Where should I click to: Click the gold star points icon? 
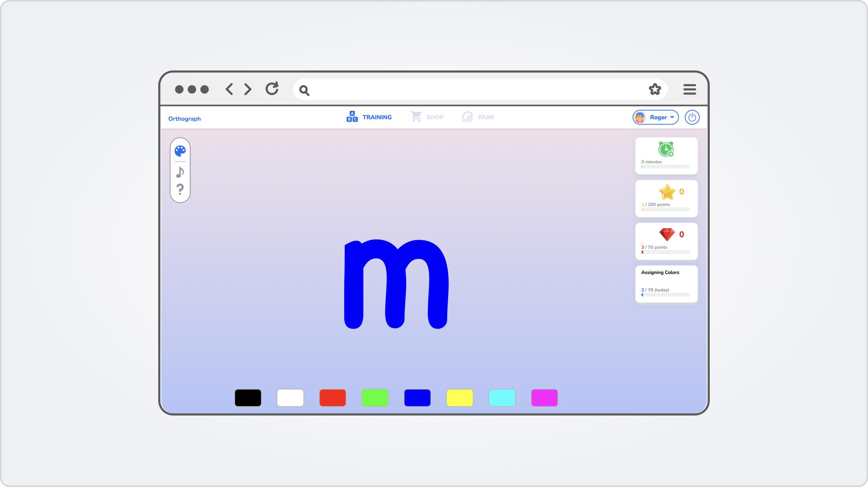667,192
